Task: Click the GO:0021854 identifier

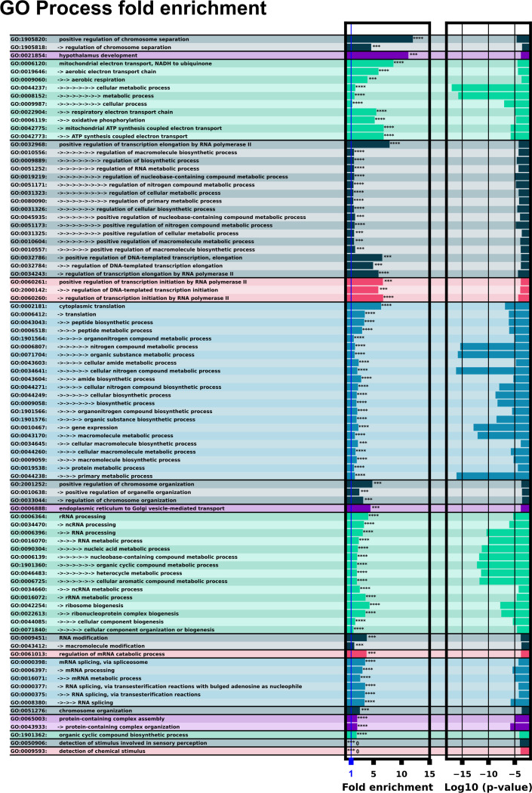Action: coord(29,55)
